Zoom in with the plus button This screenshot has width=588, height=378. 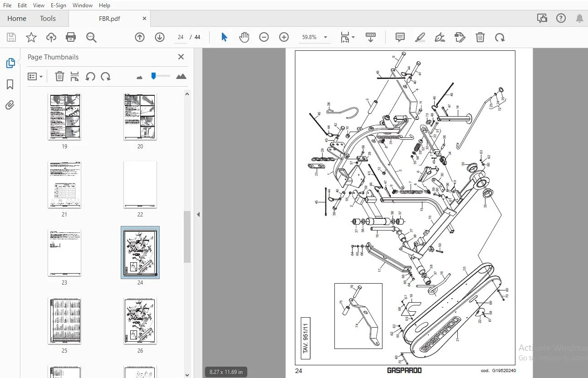click(x=284, y=37)
